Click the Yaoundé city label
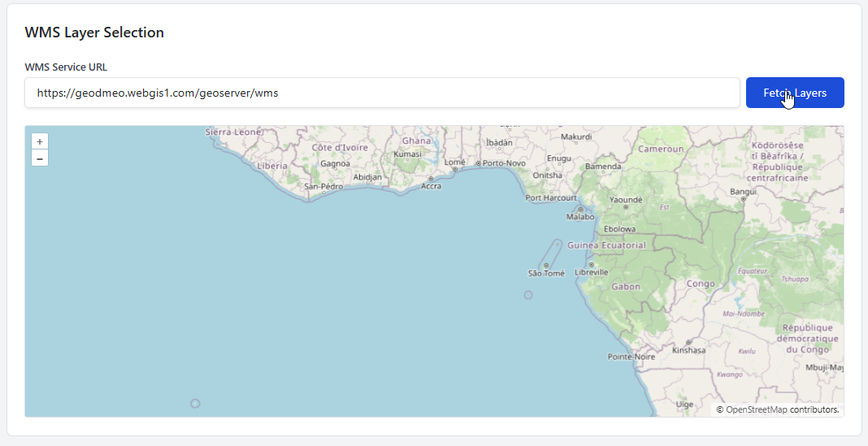Screen dimensions: 868x446 tap(626, 199)
